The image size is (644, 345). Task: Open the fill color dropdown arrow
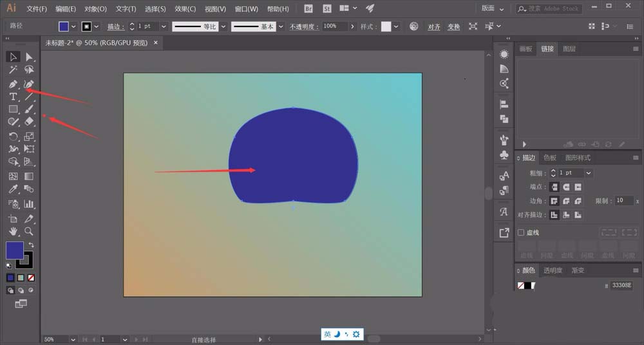74,26
